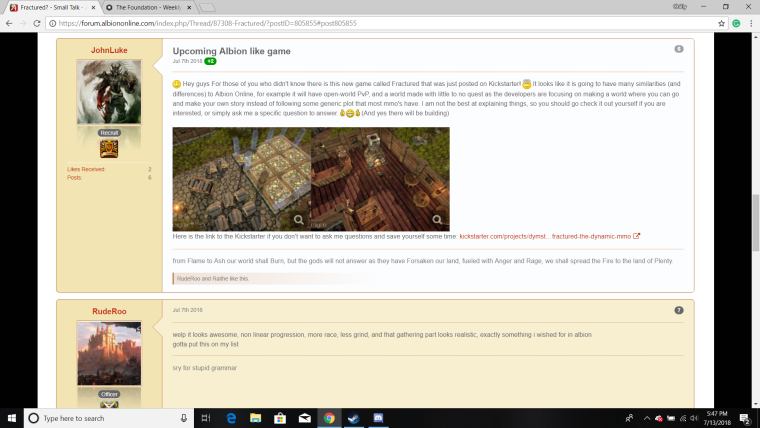Enlarge the stone floor building screenshot
The image size is (760, 428).
242,179
